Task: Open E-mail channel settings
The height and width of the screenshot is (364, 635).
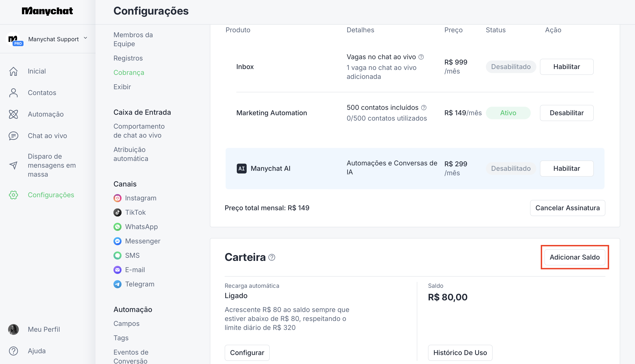Action: coord(135,270)
